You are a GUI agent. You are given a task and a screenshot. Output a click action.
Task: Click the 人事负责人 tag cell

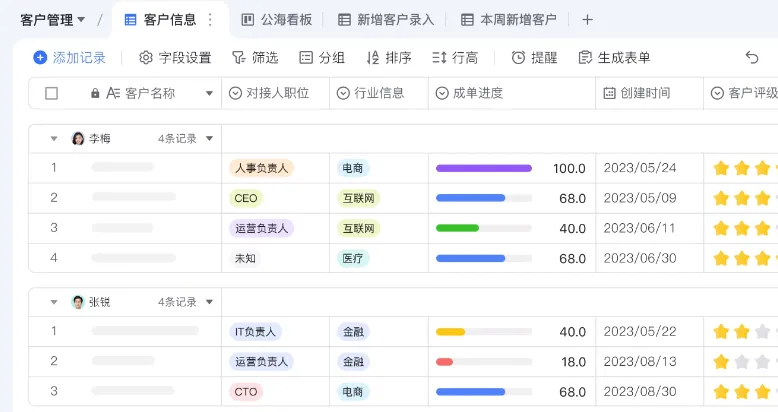tap(261, 168)
